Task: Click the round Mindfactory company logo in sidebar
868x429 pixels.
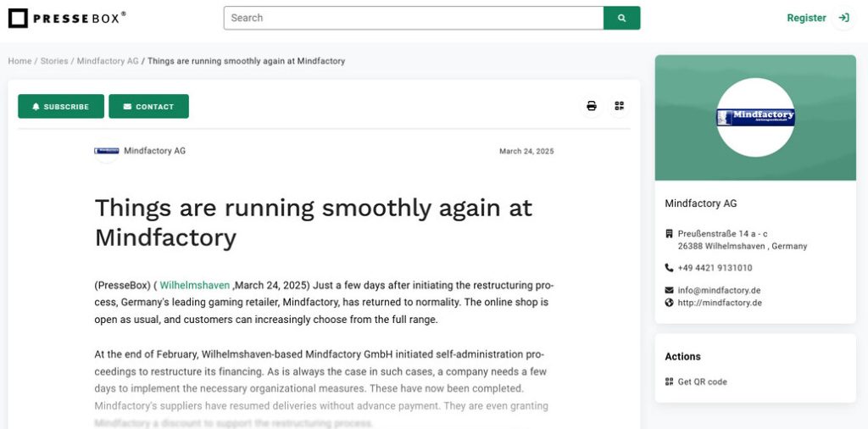Action: 755,117
